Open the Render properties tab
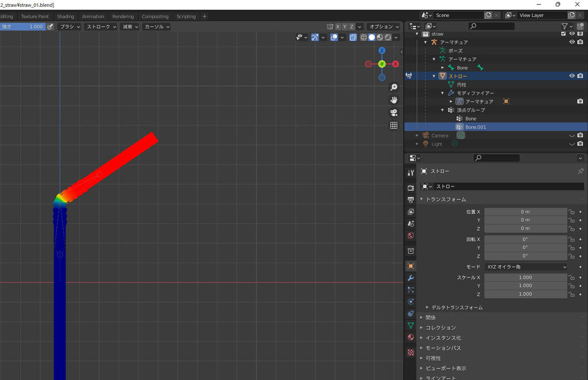 pos(411,187)
